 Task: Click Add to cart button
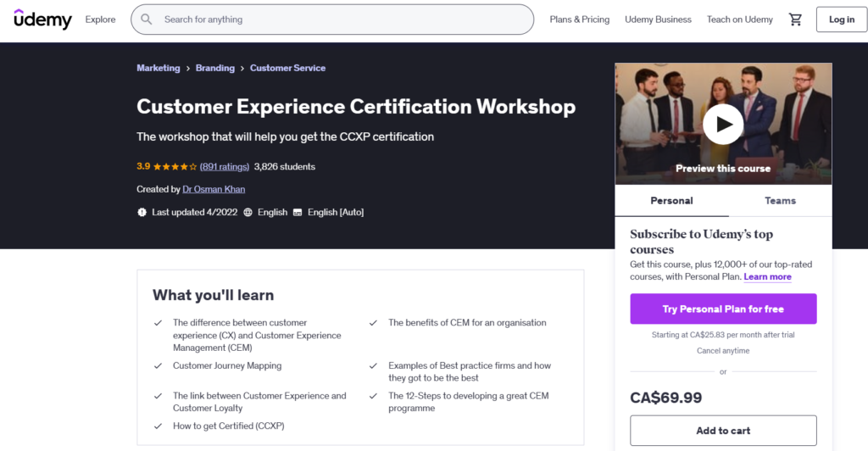click(723, 431)
